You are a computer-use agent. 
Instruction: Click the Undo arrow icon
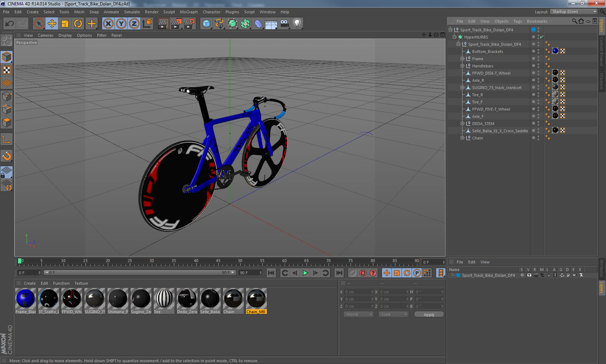tap(10, 24)
